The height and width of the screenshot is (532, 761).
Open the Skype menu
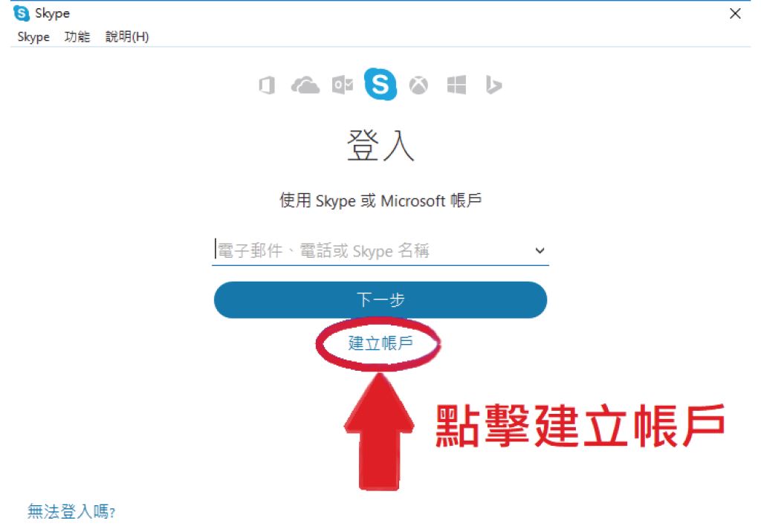33,37
